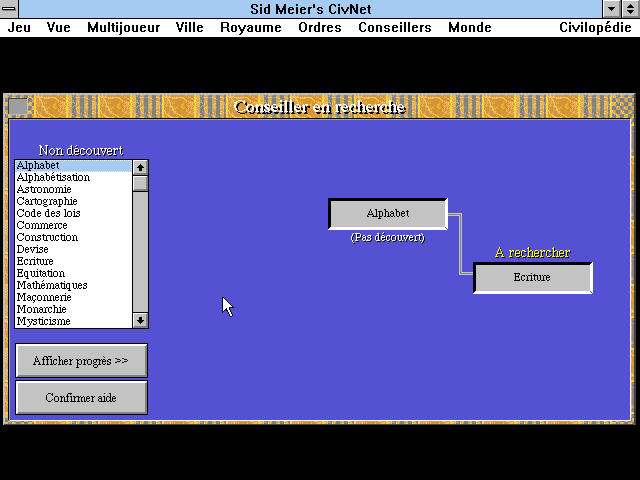Open the Royaume menu
The image size is (640, 480).
(x=251, y=27)
